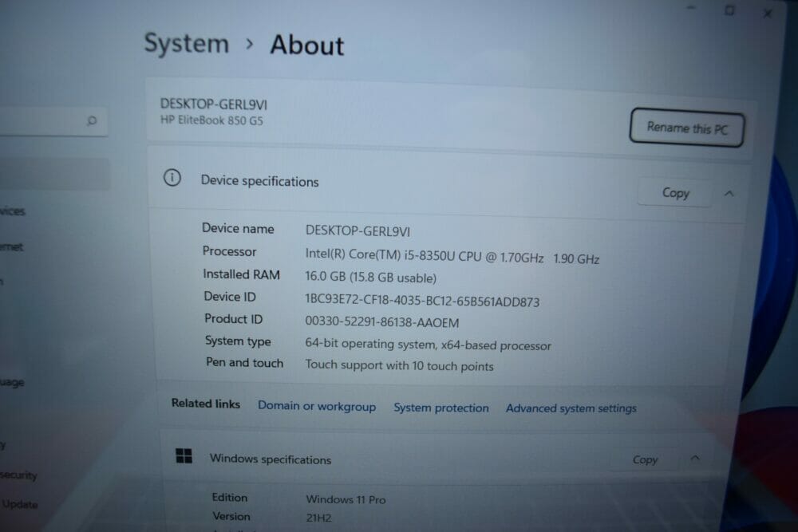The image size is (798, 532).
Task: Click the HP EliteBook 850 G5 model text
Action: [x=211, y=120]
